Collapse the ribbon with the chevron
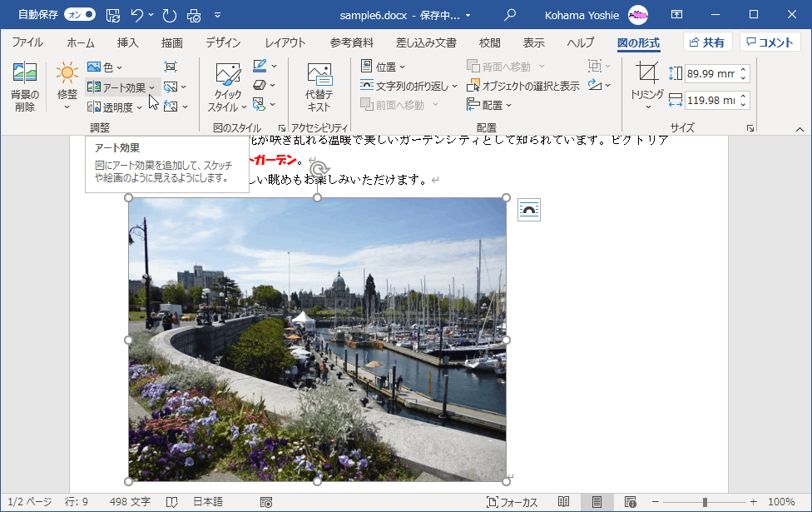Image resolution: width=812 pixels, height=512 pixels. click(800, 129)
